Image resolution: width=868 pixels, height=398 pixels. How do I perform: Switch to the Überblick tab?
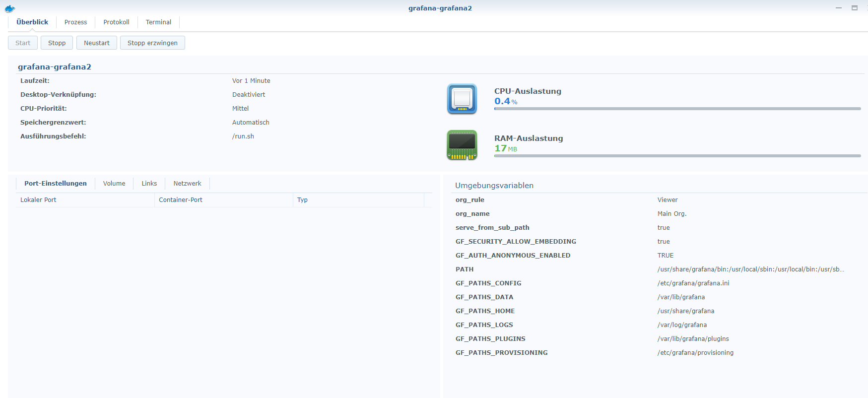coord(32,22)
